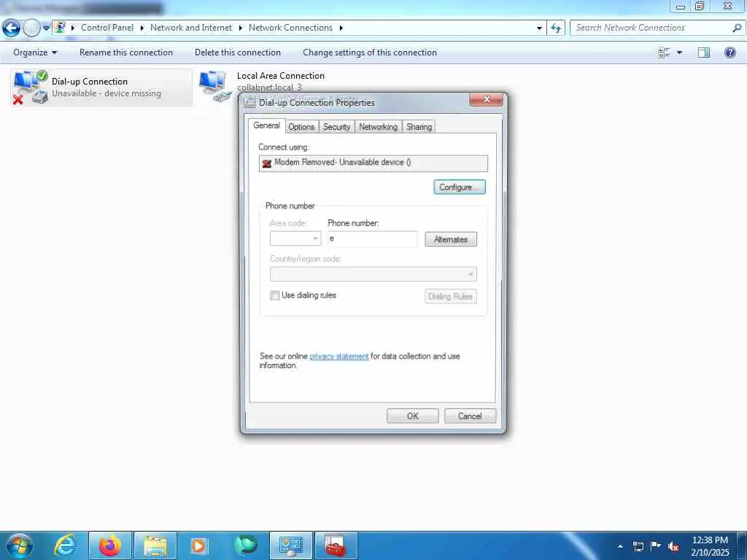Select the Dial-up Connection icon

pos(31,87)
